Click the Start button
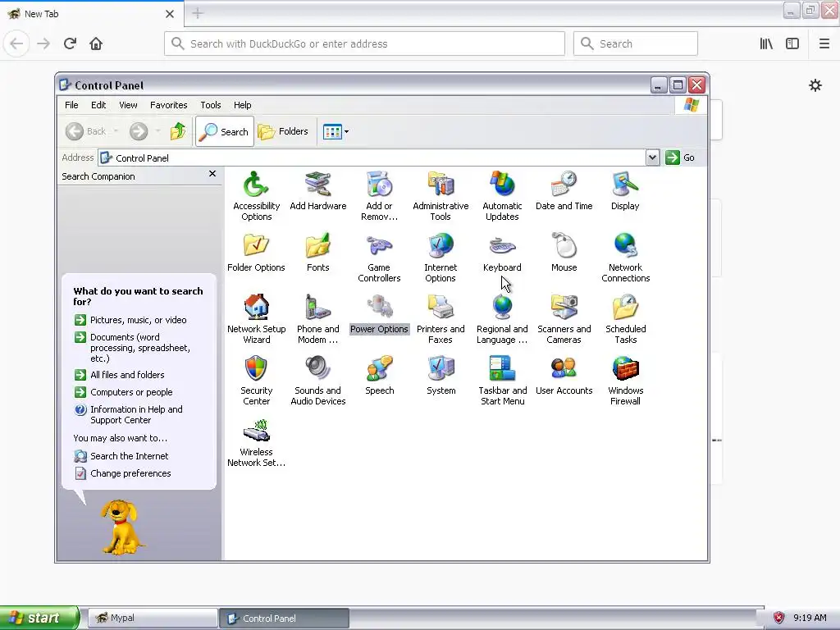Viewport: 840px width, 630px height. point(39,618)
